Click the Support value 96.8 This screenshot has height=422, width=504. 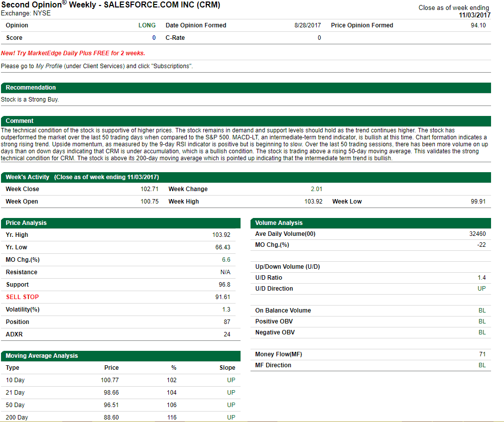(x=224, y=285)
